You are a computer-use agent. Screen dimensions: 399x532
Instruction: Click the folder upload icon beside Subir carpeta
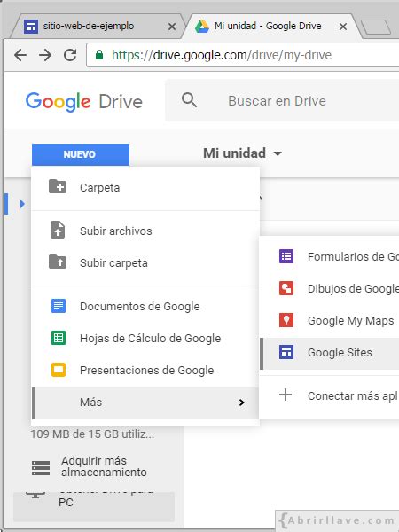(x=58, y=262)
